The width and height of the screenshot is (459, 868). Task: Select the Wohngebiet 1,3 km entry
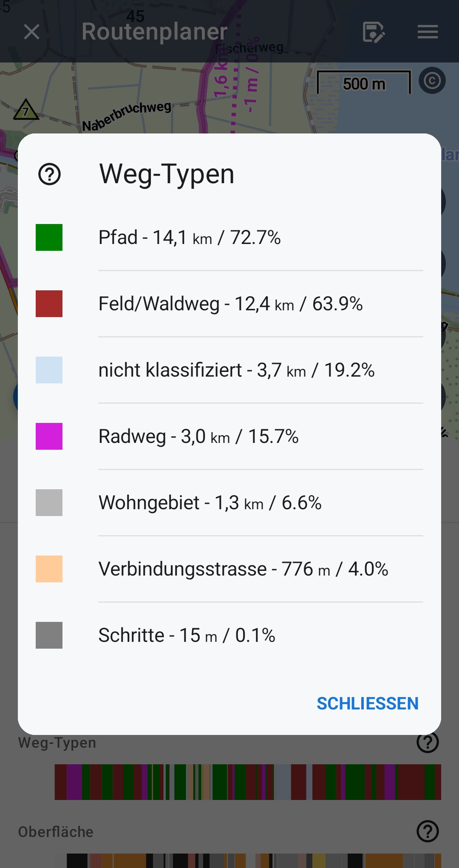210,503
